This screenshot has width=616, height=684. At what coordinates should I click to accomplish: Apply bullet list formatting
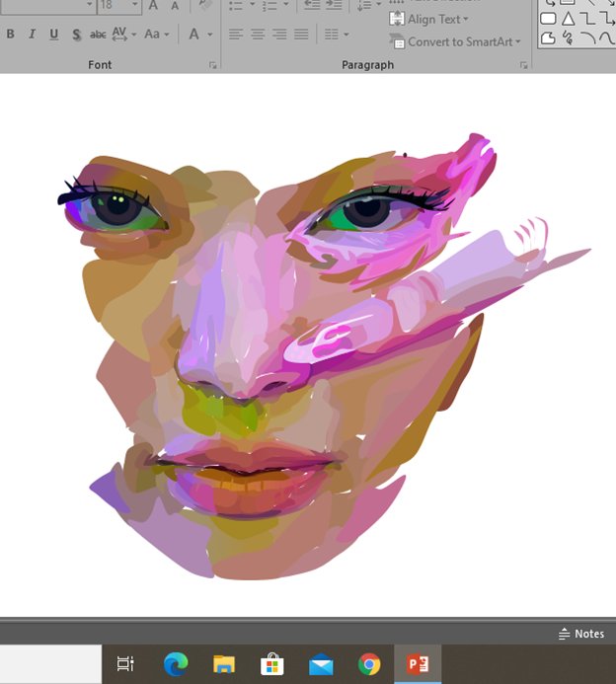coord(236,5)
